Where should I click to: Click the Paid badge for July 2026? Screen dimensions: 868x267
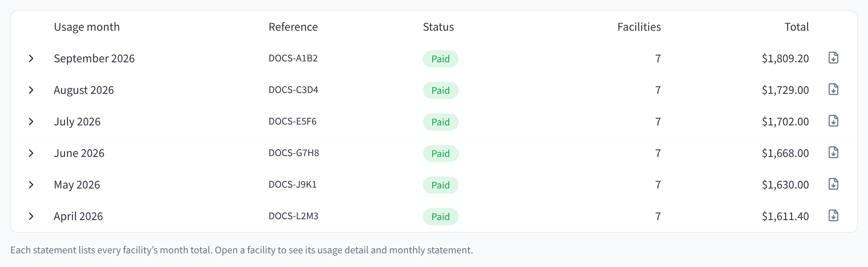coord(440,122)
